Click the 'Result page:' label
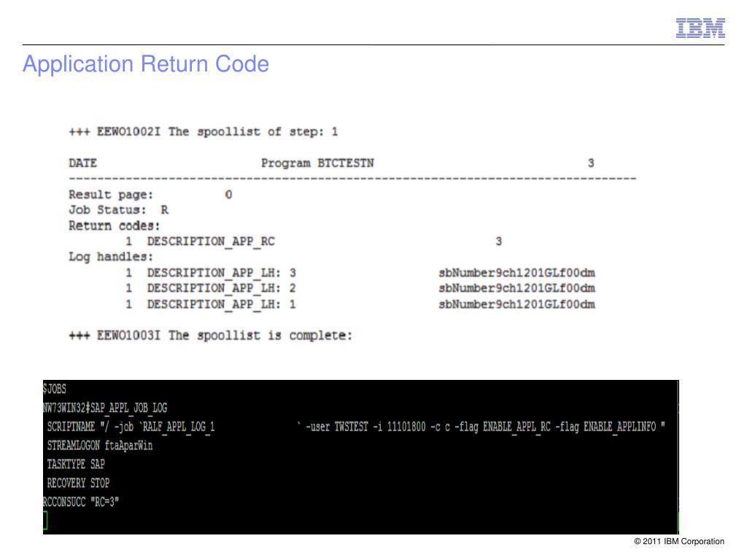747x560 pixels. (111, 195)
